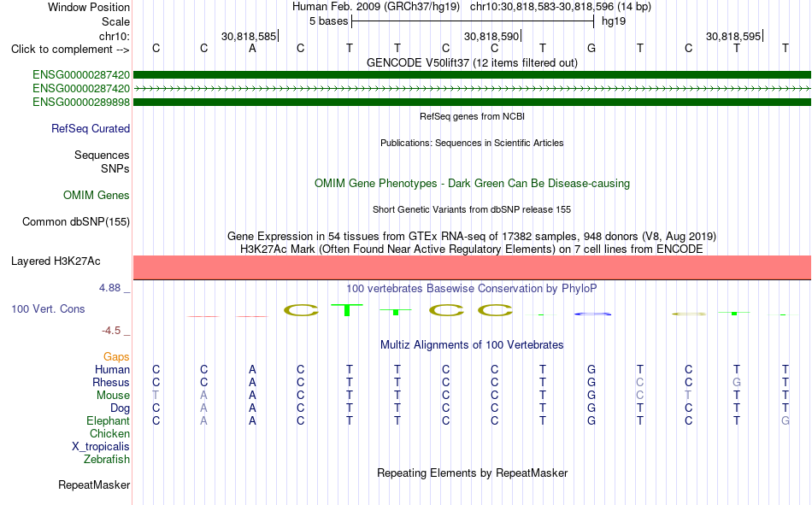Click the hg19 label beside scale bar
The width and height of the screenshot is (812, 505).
(x=614, y=21)
